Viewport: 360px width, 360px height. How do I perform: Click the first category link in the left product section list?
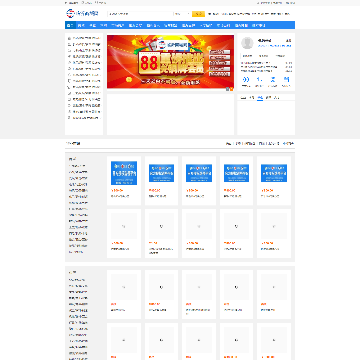(77, 166)
